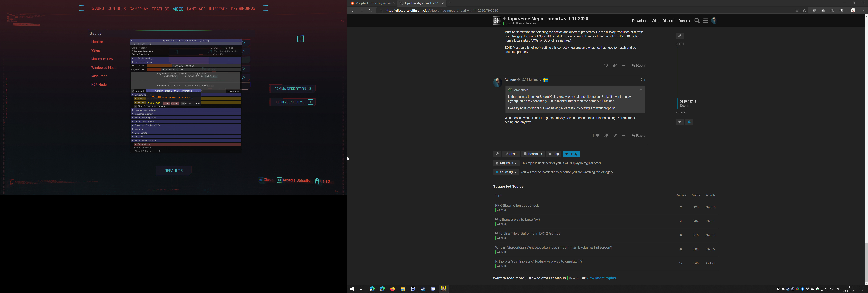
Task: Close the Special K Control Panel
Action: click(x=240, y=40)
